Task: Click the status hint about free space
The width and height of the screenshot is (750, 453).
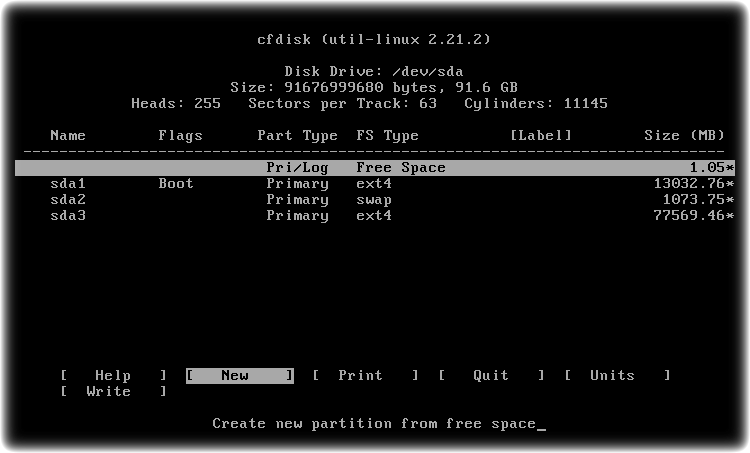Action: [374, 424]
